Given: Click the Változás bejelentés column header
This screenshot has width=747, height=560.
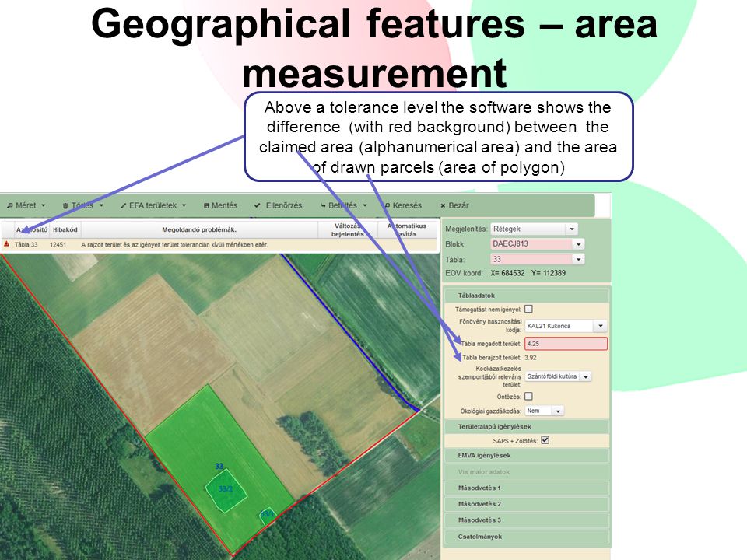Looking at the screenshot, I should pos(348,229).
